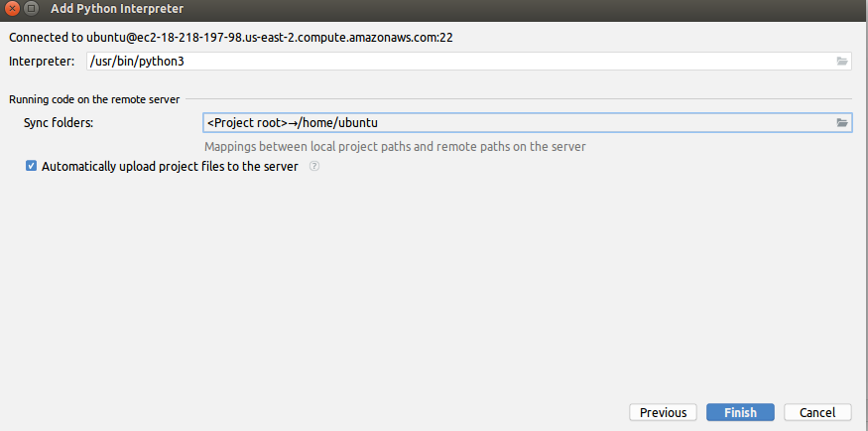This screenshot has height=431, width=868.
Task: Click the "Automatically upload project files" label text
Action: click(x=170, y=167)
